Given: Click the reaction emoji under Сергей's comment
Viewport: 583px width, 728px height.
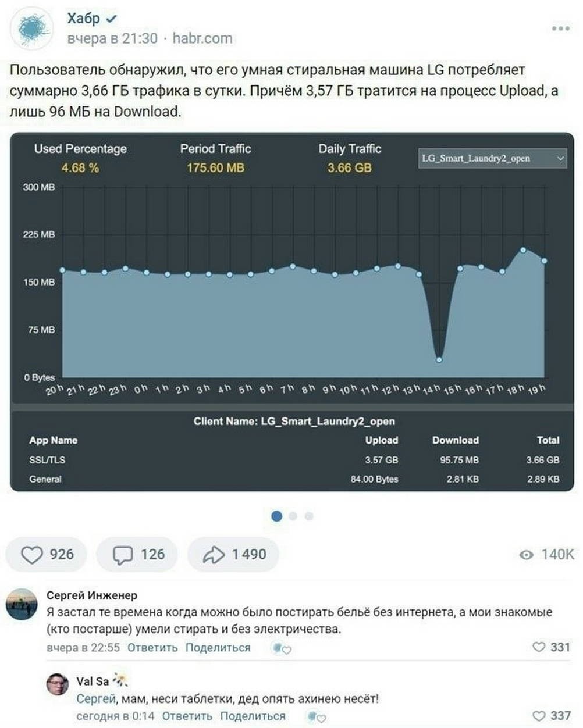Looking at the screenshot, I should [x=282, y=648].
